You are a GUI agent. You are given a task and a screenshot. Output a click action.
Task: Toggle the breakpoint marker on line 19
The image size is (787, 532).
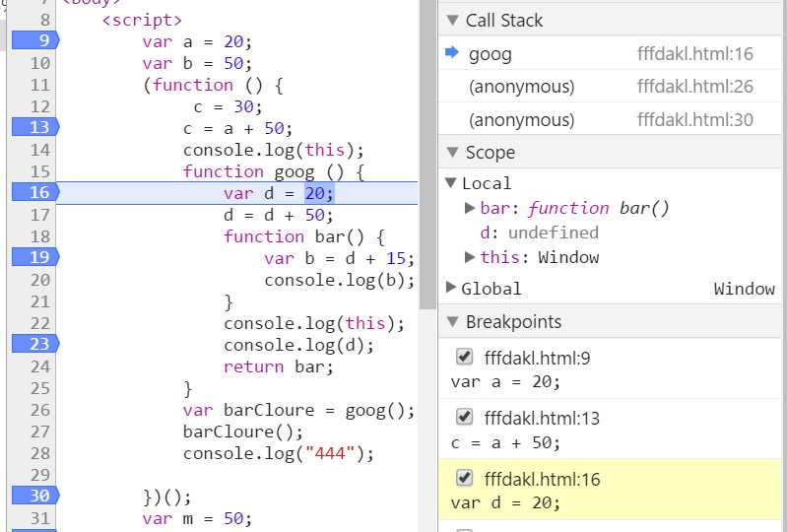pos(34,257)
